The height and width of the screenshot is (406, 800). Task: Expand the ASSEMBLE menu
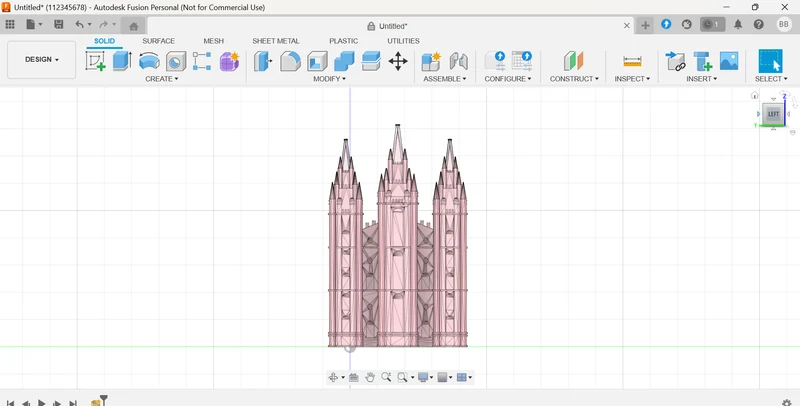pyautogui.click(x=444, y=79)
